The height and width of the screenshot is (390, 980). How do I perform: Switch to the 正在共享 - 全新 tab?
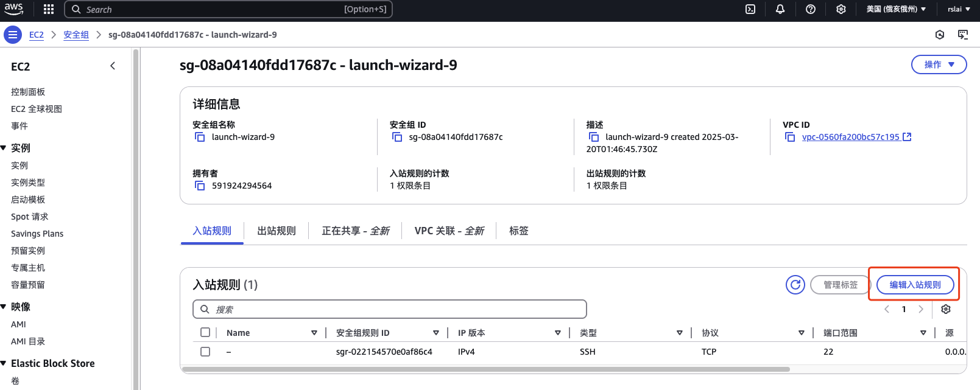pos(356,231)
